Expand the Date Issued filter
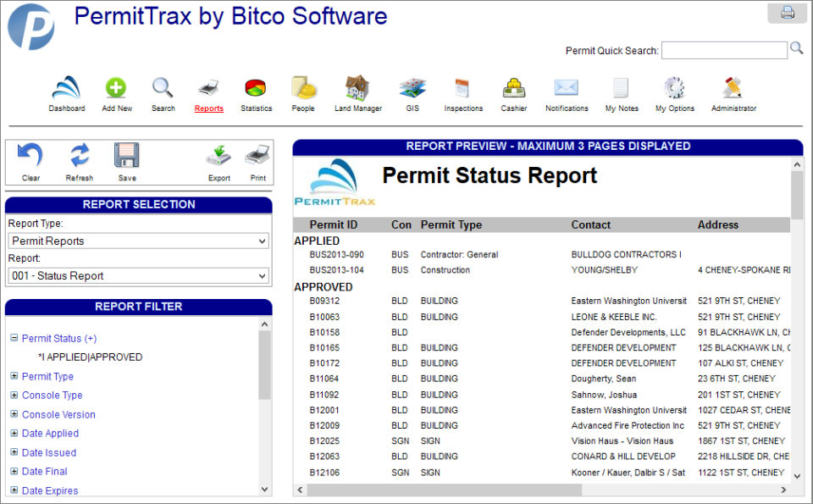Viewport: 813px width, 504px height. coord(14,452)
